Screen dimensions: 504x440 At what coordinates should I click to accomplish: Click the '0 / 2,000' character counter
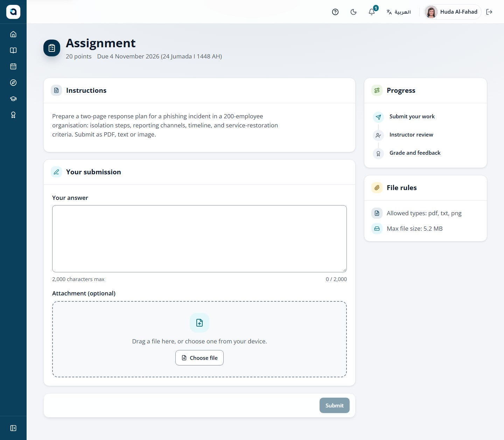coord(336,279)
